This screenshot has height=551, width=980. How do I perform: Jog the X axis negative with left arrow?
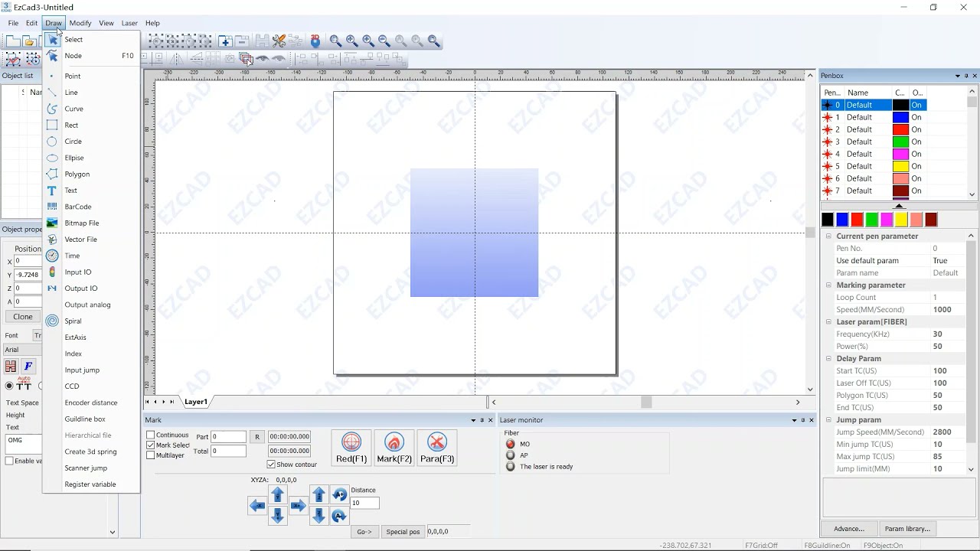pyautogui.click(x=257, y=506)
